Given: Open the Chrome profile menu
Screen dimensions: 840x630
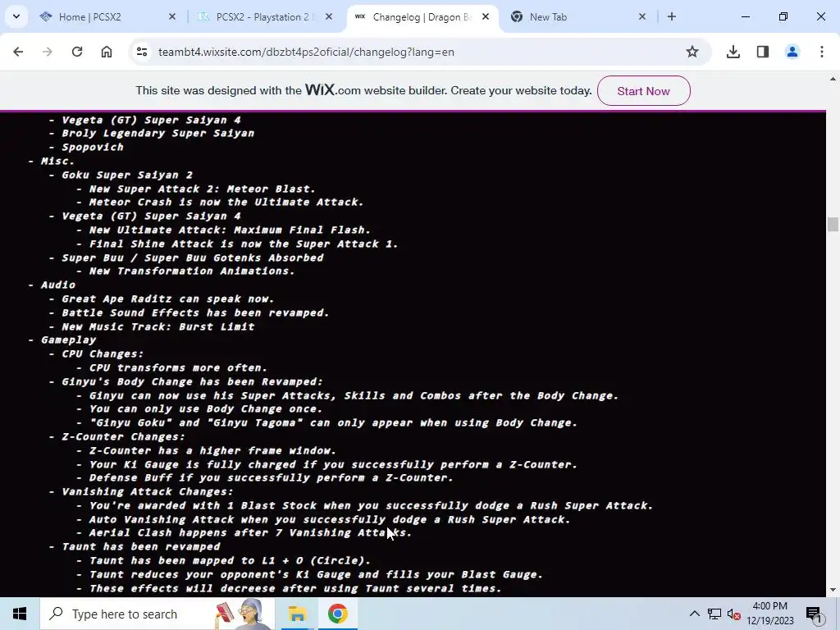Looking at the screenshot, I should click(792, 52).
